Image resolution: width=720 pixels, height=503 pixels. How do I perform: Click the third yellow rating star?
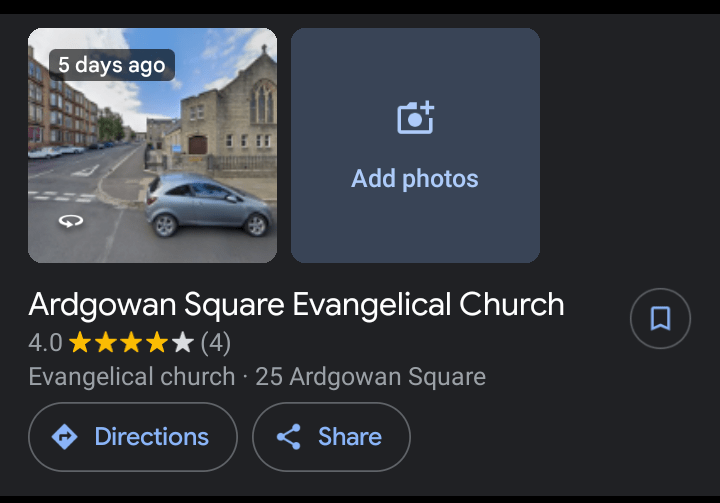click(x=131, y=344)
